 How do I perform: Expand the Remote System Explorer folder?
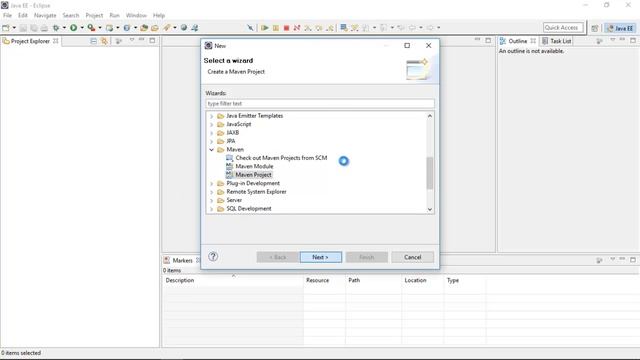[211, 192]
